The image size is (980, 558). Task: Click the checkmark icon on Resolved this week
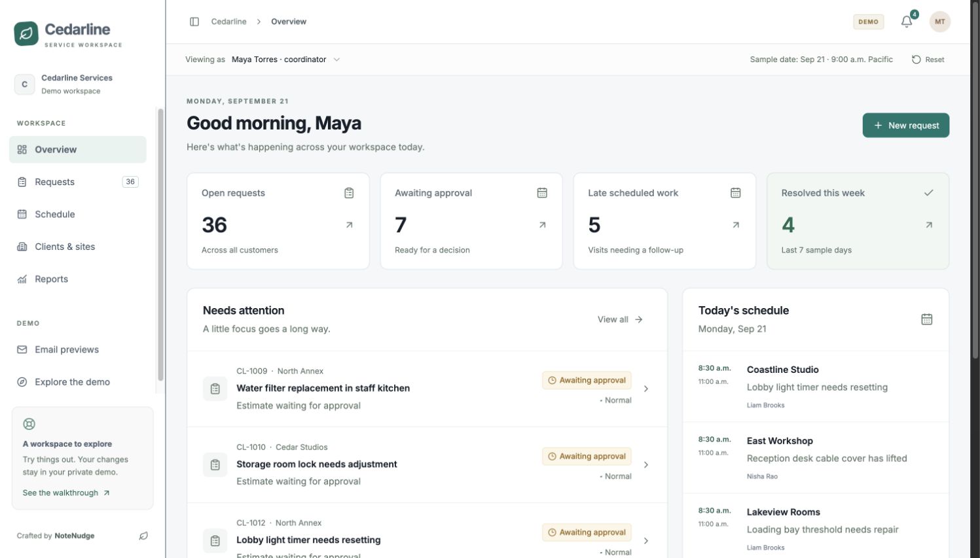tap(928, 193)
